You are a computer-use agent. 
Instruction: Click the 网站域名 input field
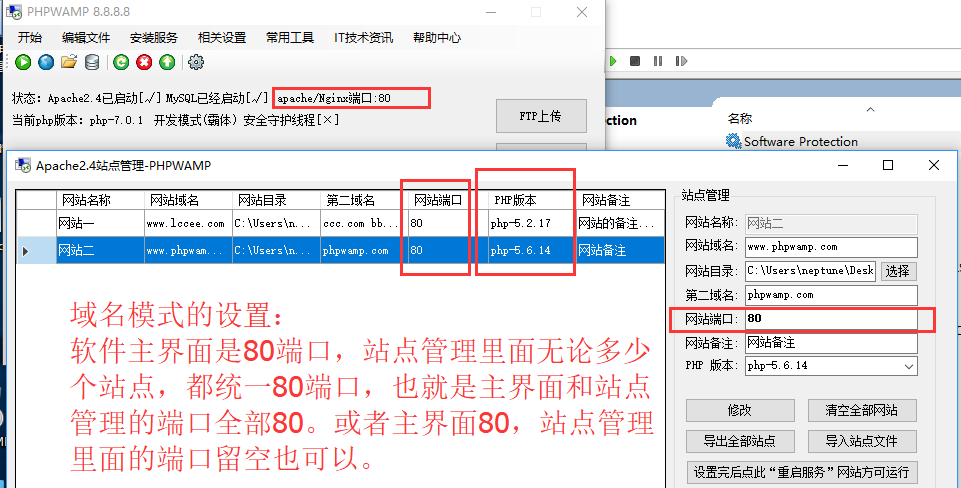831,247
